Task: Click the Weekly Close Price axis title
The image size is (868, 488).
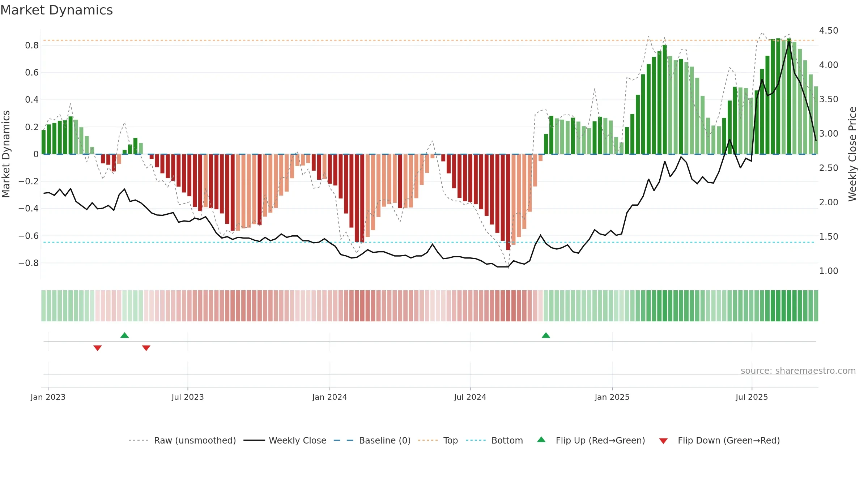Action: pos(853,154)
